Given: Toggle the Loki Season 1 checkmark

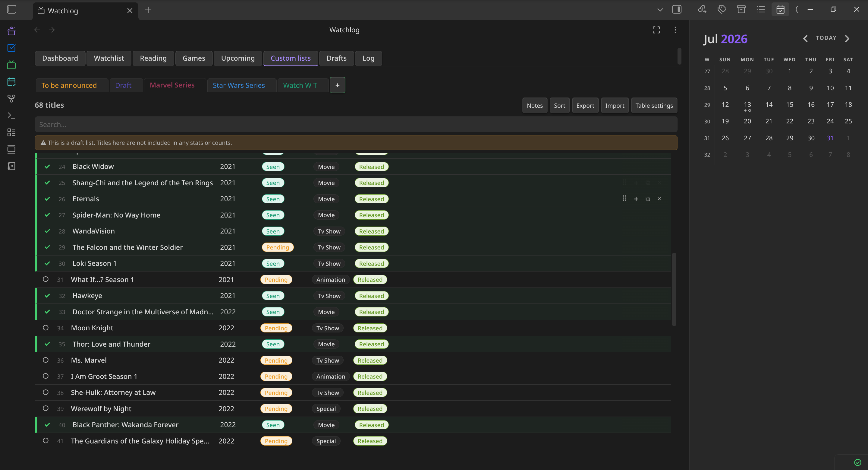Looking at the screenshot, I should click(48, 263).
